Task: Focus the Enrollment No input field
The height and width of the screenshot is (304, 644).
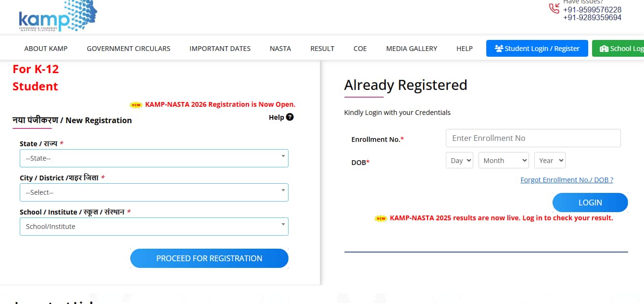Action: (533, 138)
